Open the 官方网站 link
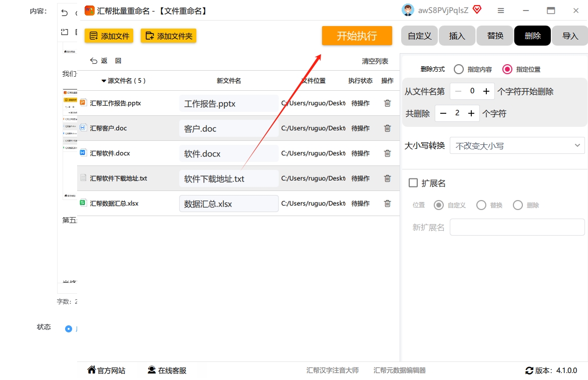 click(x=107, y=370)
